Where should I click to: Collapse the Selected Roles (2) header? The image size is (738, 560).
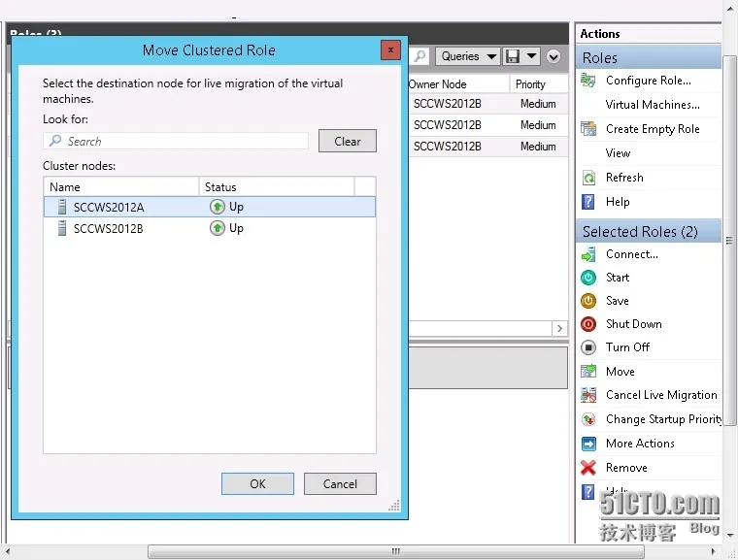click(x=648, y=231)
